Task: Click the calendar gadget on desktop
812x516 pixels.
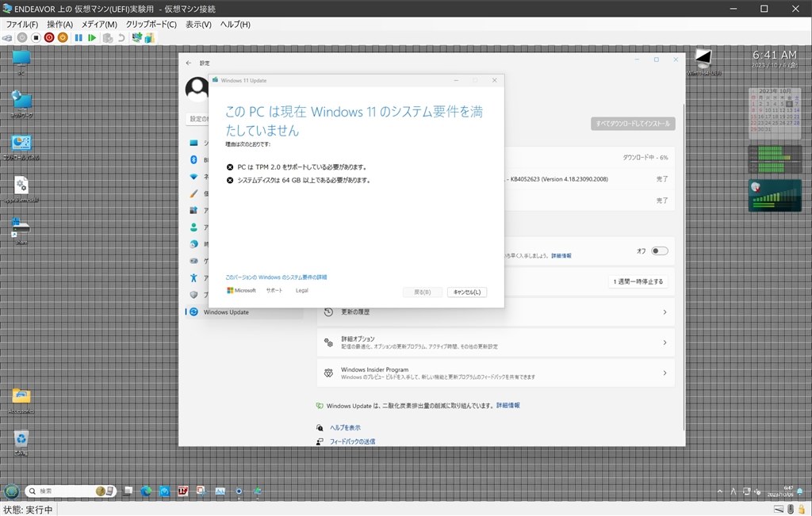Action: [x=775, y=113]
